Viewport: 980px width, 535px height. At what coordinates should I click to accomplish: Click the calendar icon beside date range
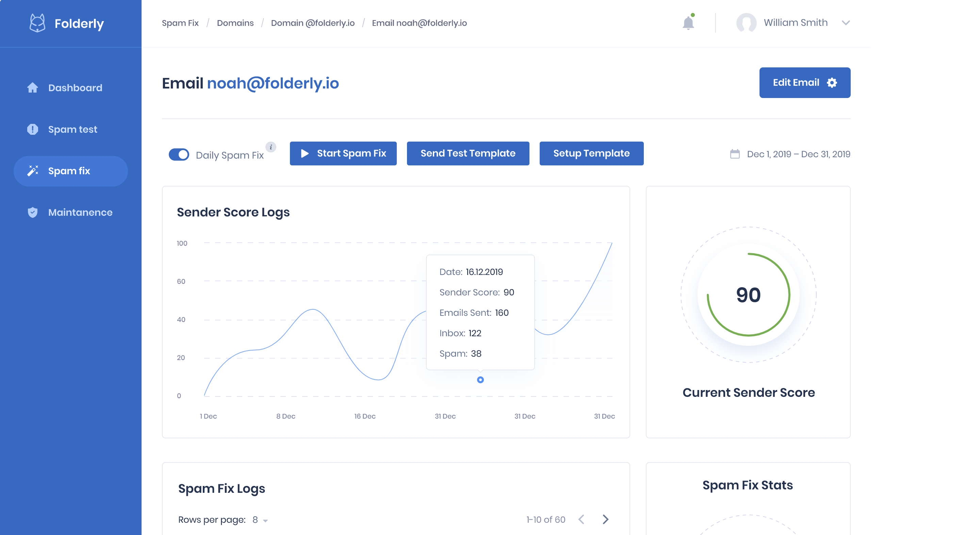pos(735,154)
